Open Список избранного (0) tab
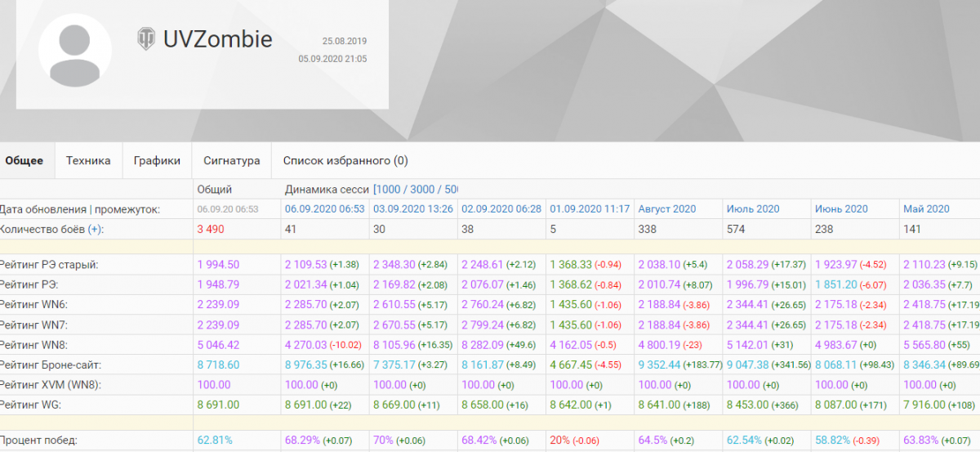Image resolution: width=980 pixels, height=452 pixels. 345,161
